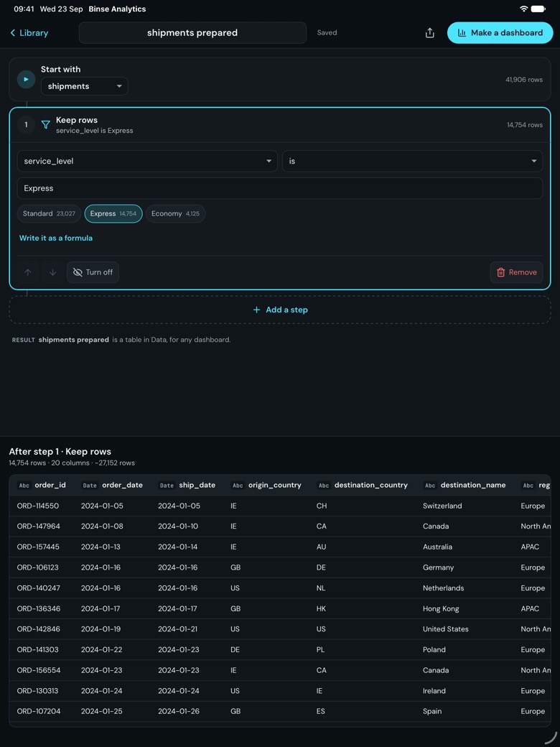Viewport: 560px width, 747px height.
Task: Select the Economy 4,125 chip
Action: (176, 214)
